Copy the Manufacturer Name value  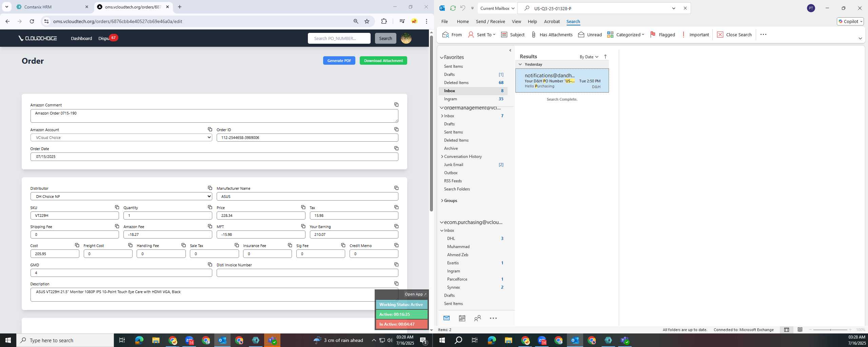[396, 188]
